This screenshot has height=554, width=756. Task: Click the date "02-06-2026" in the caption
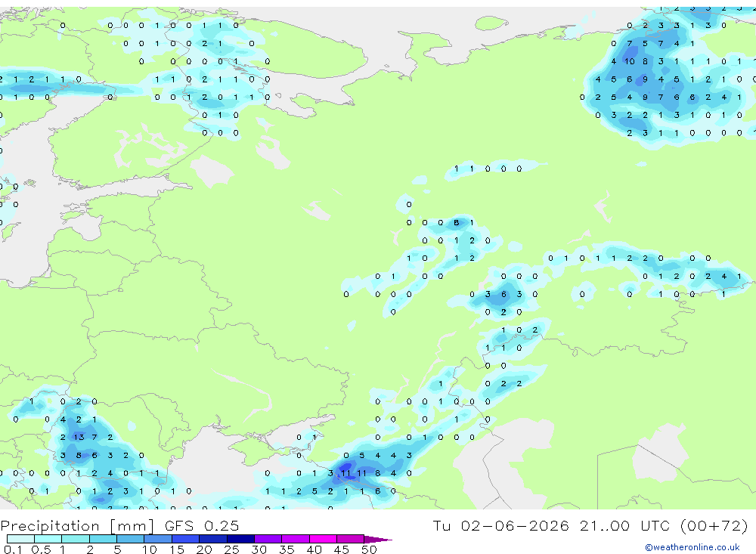pyautogui.click(x=514, y=525)
